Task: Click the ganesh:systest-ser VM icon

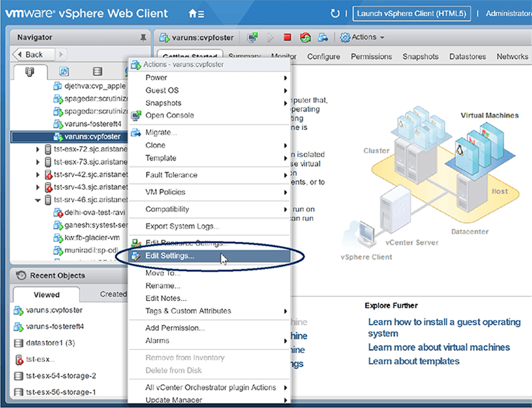Action: pos(58,225)
